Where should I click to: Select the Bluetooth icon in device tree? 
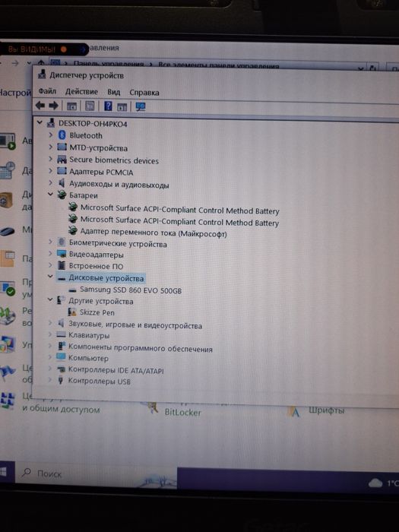[62, 135]
